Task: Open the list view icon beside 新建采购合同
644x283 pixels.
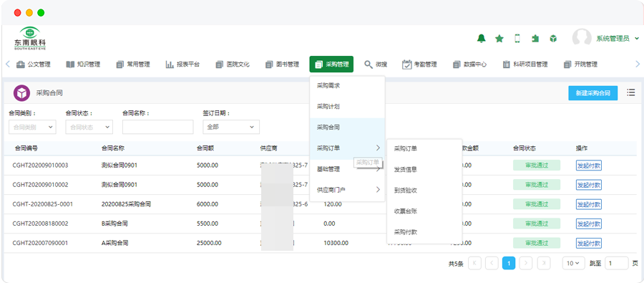Action: 631,92
